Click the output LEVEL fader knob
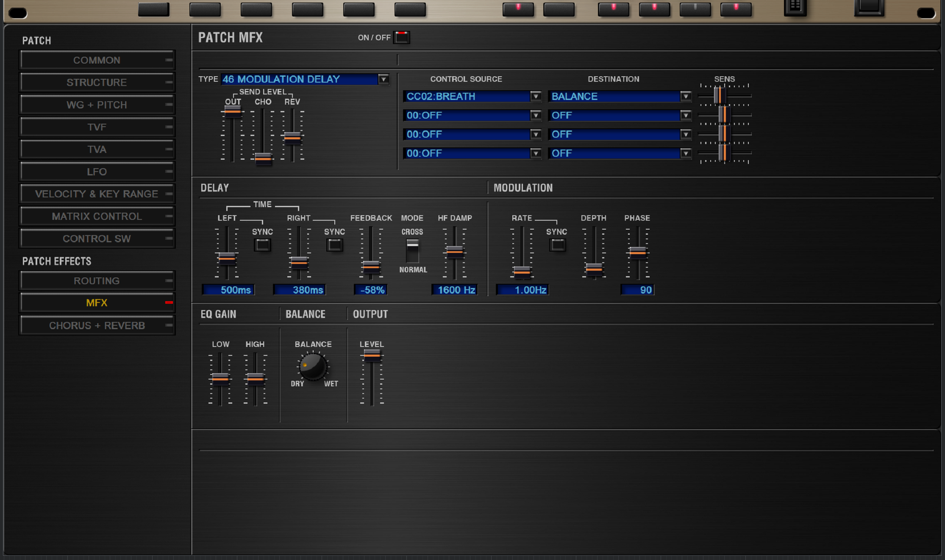 pyautogui.click(x=372, y=355)
